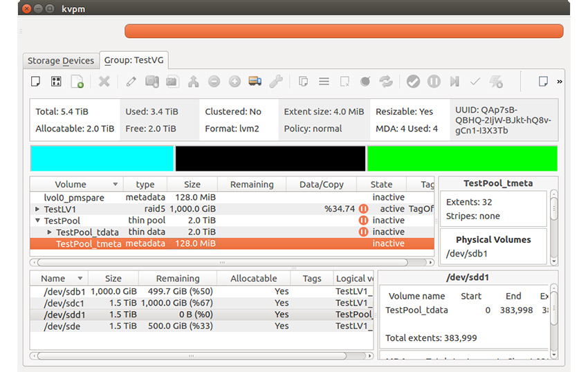Image resolution: width=588 pixels, height=372 pixels.
Task: Collapse the TestPool tree node
Action: [37, 221]
